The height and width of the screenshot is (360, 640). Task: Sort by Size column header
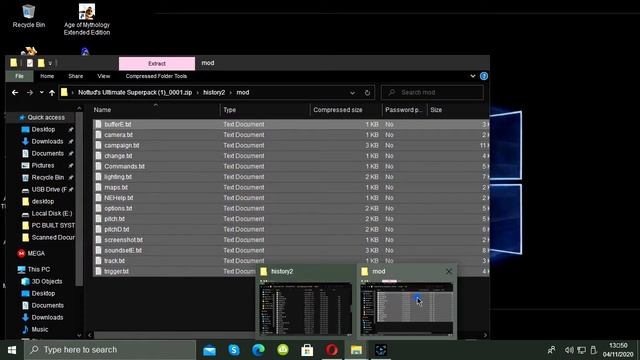(457, 110)
